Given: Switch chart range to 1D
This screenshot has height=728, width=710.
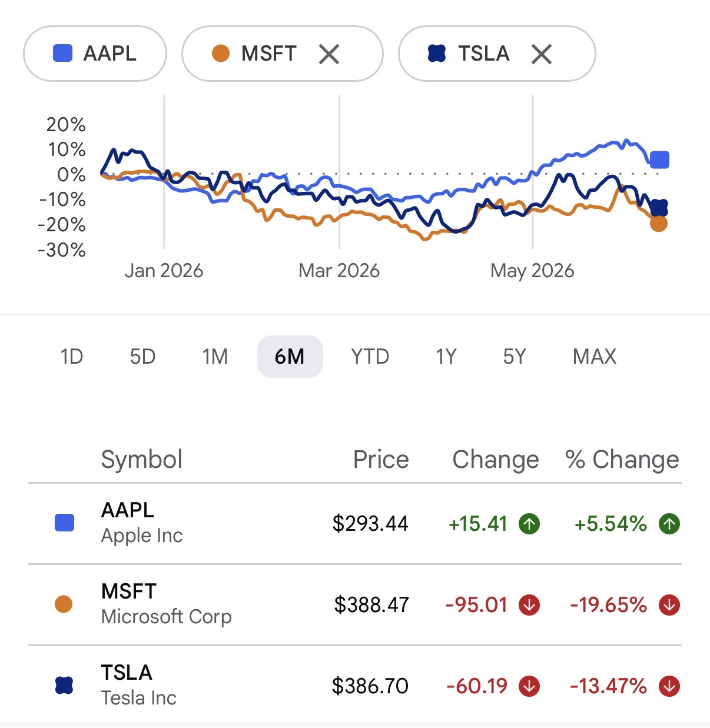Looking at the screenshot, I should click(72, 357).
